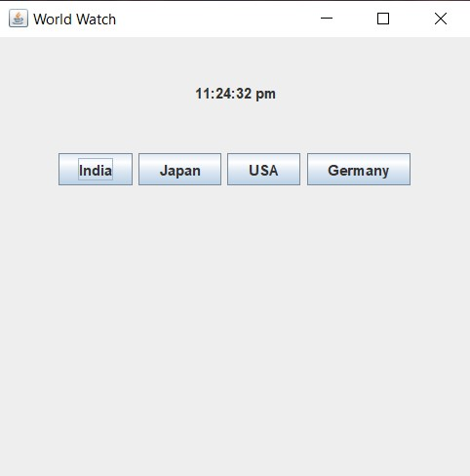Open the Java icon window menu
470x476 pixels.
coord(19,19)
